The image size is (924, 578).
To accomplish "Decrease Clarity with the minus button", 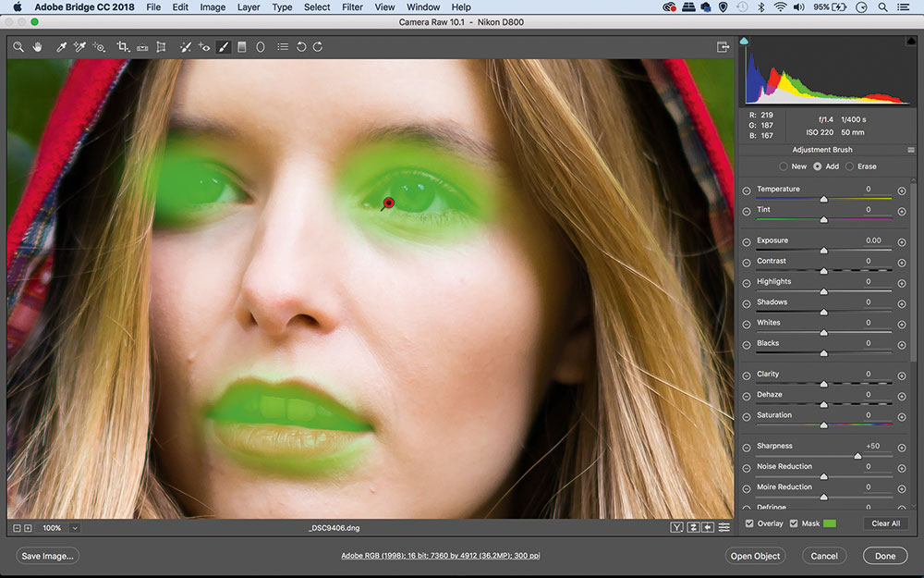I will click(747, 375).
